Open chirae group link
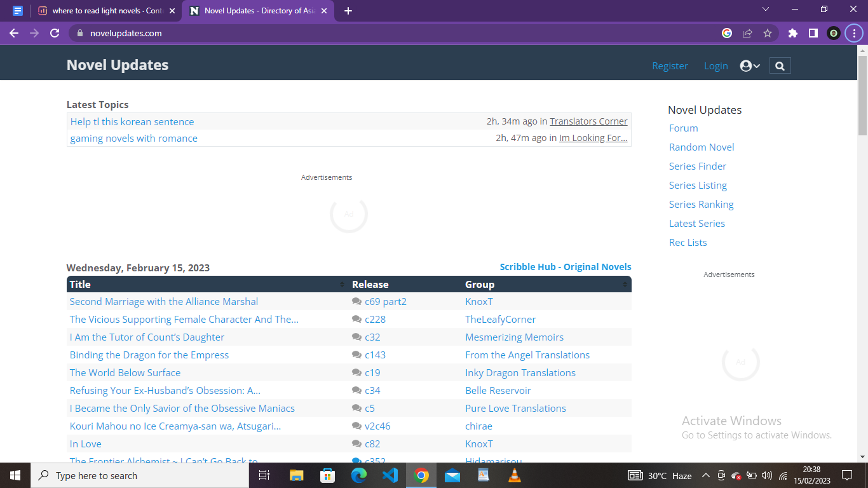The width and height of the screenshot is (868, 488). click(x=478, y=426)
